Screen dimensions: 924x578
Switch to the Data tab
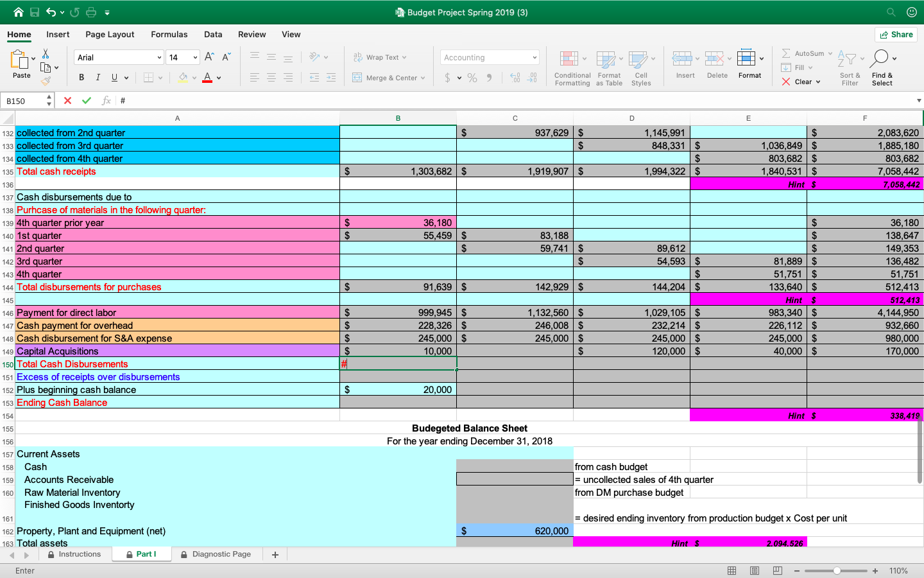tap(213, 35)
